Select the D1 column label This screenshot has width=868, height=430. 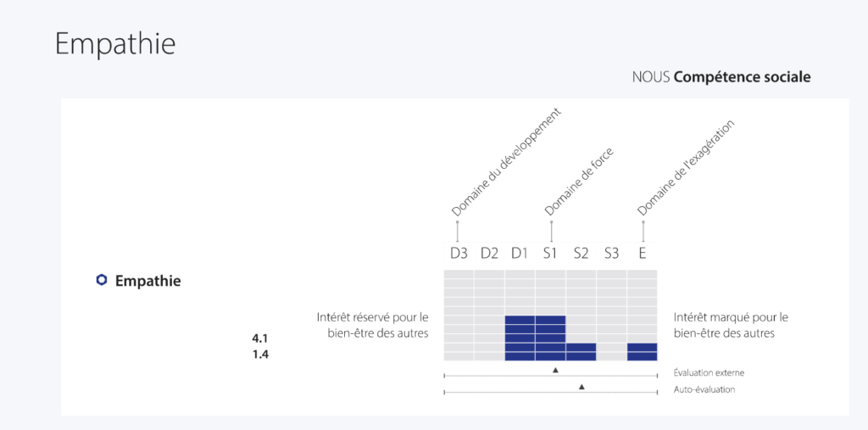point(519,253)
